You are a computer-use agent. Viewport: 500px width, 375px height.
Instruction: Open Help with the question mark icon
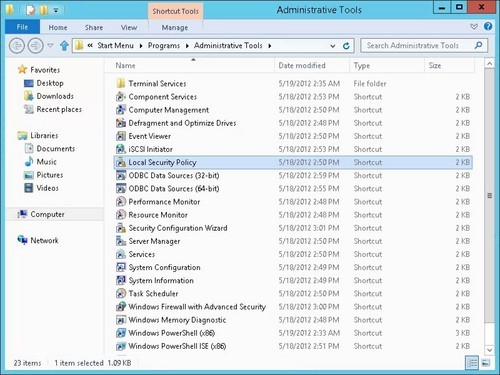point(488,26)
